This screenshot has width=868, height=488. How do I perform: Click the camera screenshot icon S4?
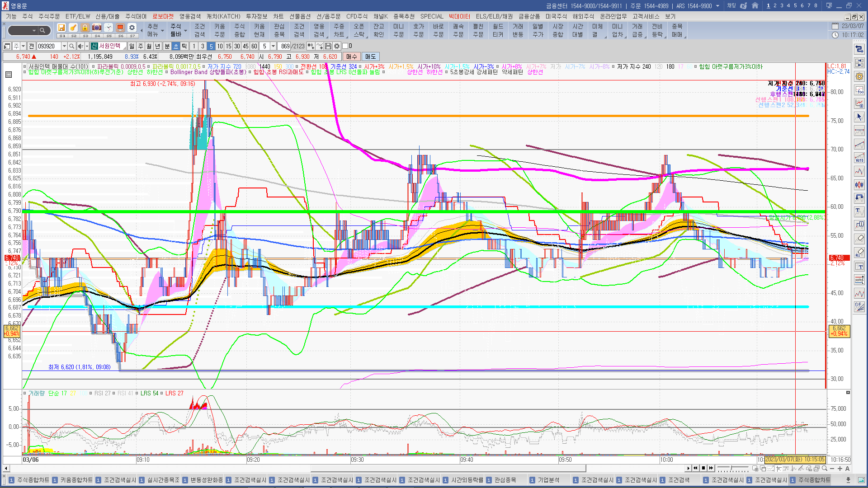click(97, 28)
